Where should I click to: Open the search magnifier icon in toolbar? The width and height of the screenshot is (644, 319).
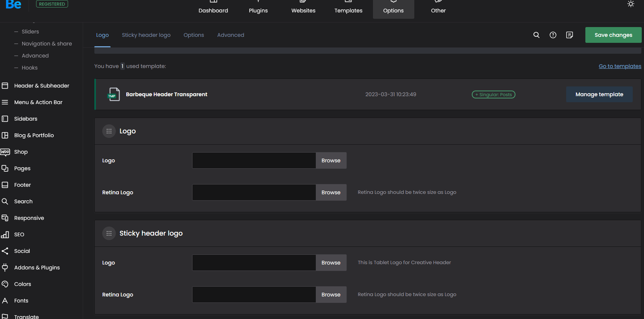point(536,35)
